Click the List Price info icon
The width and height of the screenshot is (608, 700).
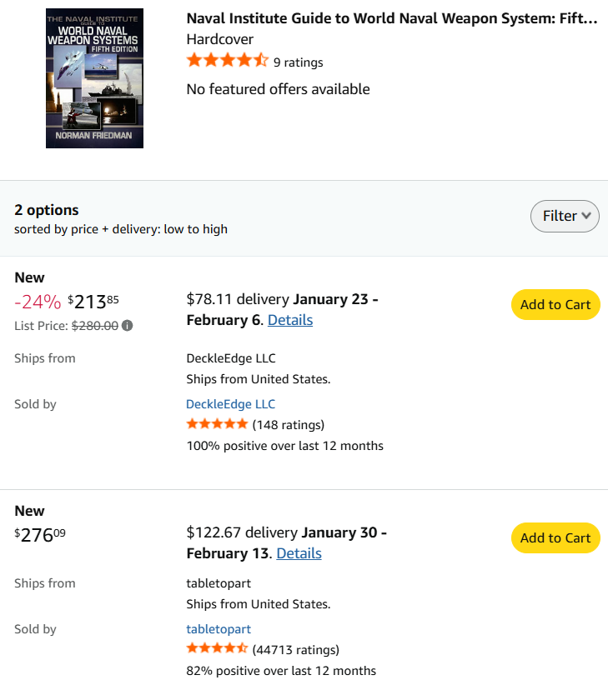point(128,326)
